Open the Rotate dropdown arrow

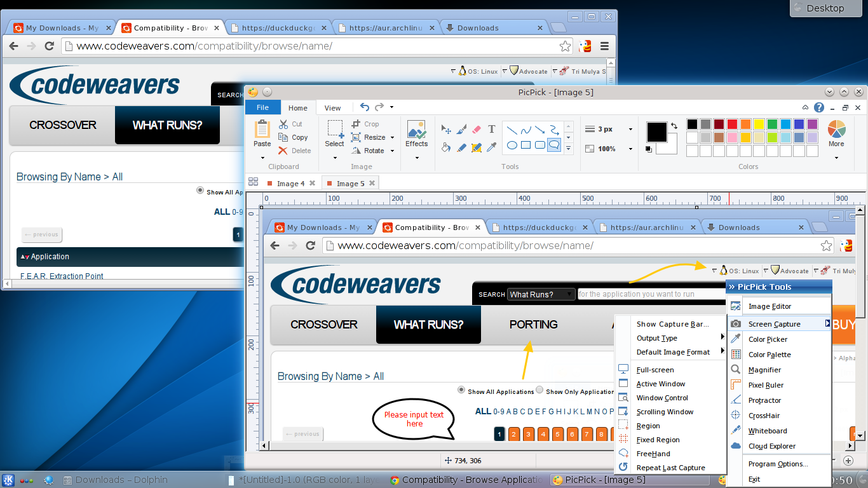[x=392, y=151]
